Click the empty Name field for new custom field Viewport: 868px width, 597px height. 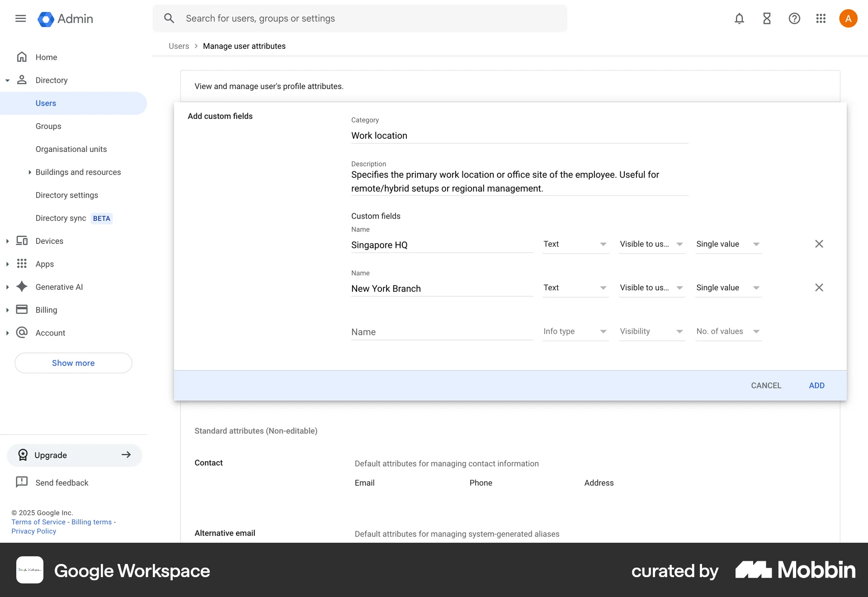pyautogui.click(x=441, y=332)
